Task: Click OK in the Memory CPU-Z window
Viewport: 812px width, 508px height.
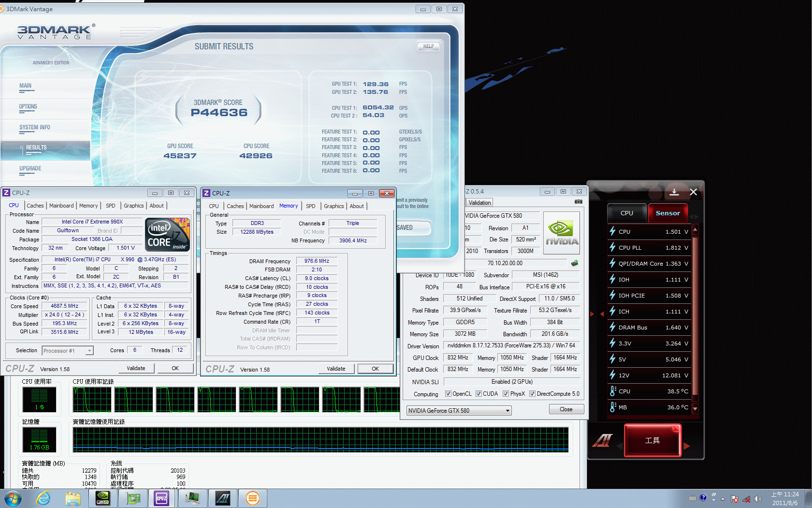Action: pyautogui.click(x=375, y=369)
